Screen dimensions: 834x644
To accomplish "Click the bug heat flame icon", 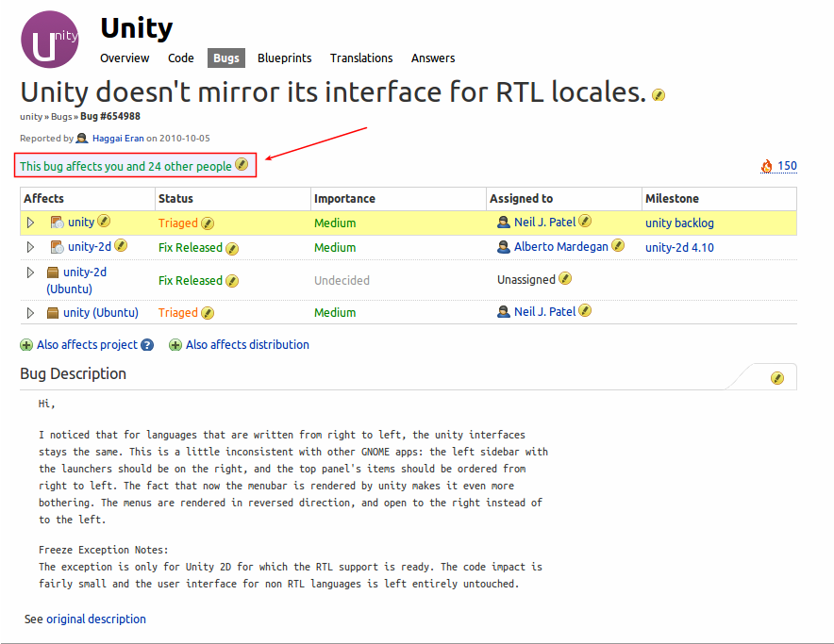I will point(767,167).
